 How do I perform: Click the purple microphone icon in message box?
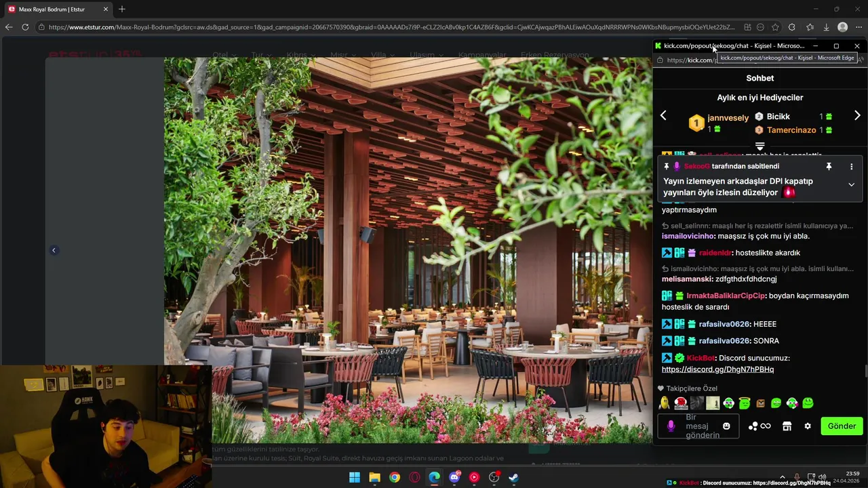[671, 426]
